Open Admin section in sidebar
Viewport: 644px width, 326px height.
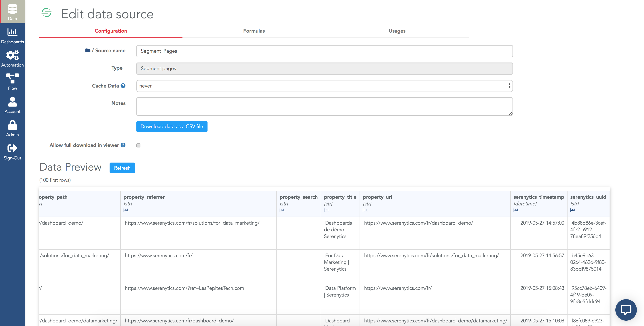(x=13, y=128)
